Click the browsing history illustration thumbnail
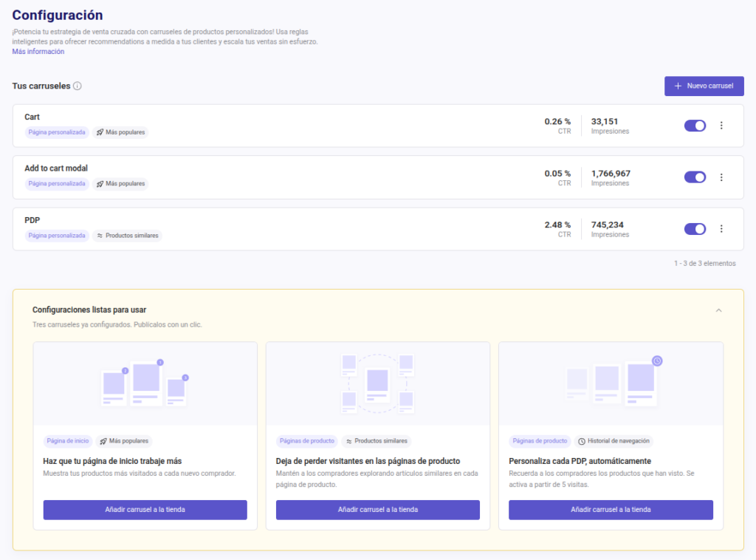The height and width of the screenshot is (560, 756). point(611,384)
